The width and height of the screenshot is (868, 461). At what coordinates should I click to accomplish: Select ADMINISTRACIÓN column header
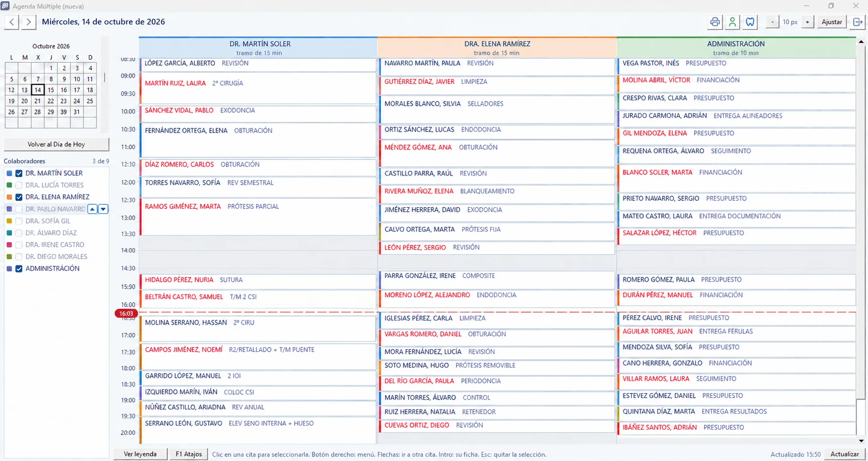coord(736,47)
